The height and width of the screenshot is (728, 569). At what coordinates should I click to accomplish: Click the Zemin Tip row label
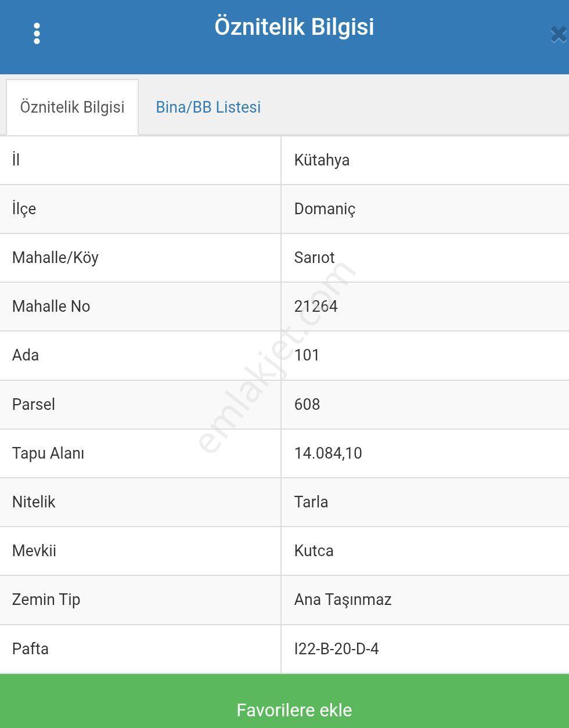click(46, 600)
